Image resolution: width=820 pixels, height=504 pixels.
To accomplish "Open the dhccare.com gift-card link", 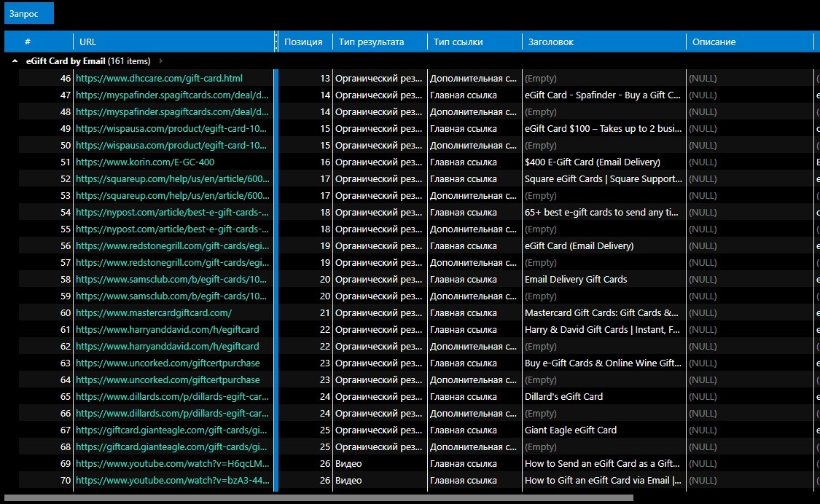I will pyautogui.click(x=159, y=79).
